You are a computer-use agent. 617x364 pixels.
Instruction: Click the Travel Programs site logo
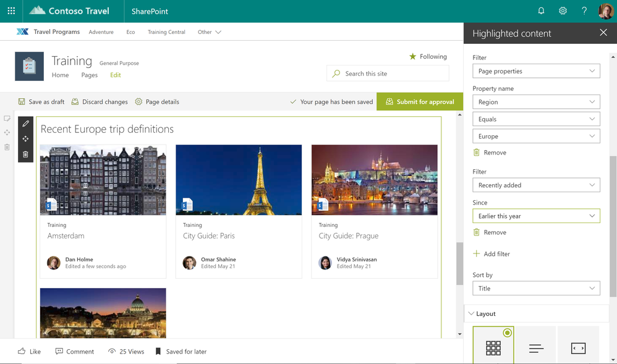(22, 32)
